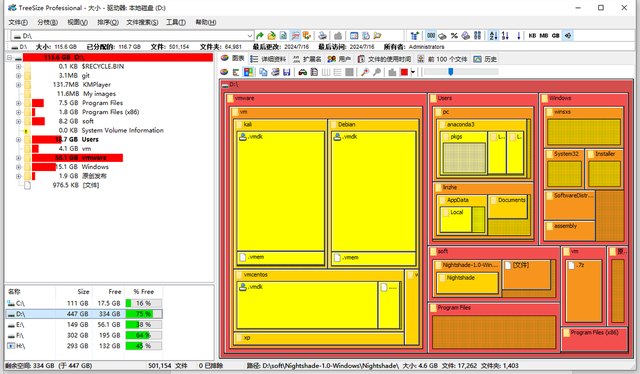Click the document icon in the chart toolbar

click(314, 72)
